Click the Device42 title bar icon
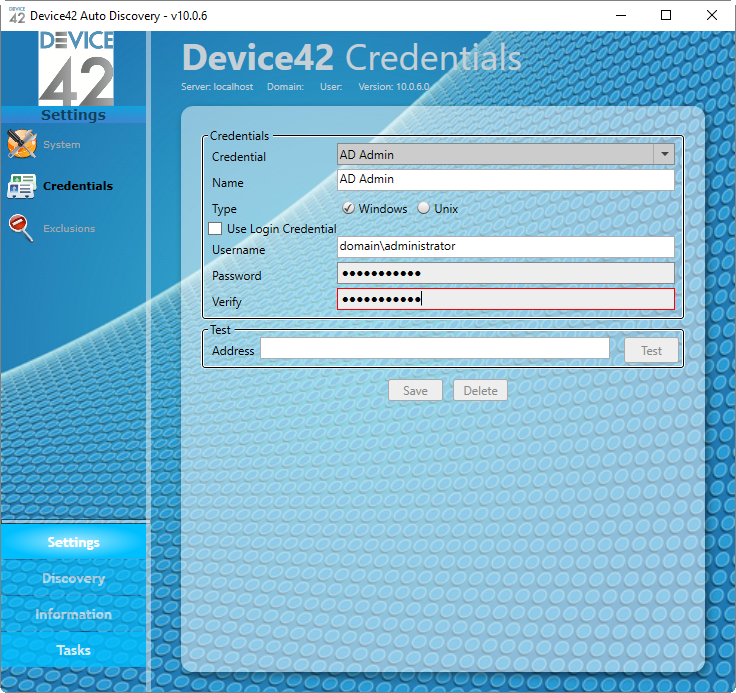The width and height of the screenshot is (736, 693). click(17, 15)
